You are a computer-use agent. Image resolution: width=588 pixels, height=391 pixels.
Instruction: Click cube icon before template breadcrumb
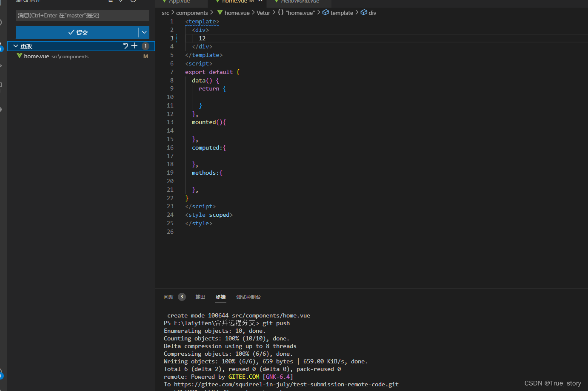pyautogui.click(x=325, y=12)
